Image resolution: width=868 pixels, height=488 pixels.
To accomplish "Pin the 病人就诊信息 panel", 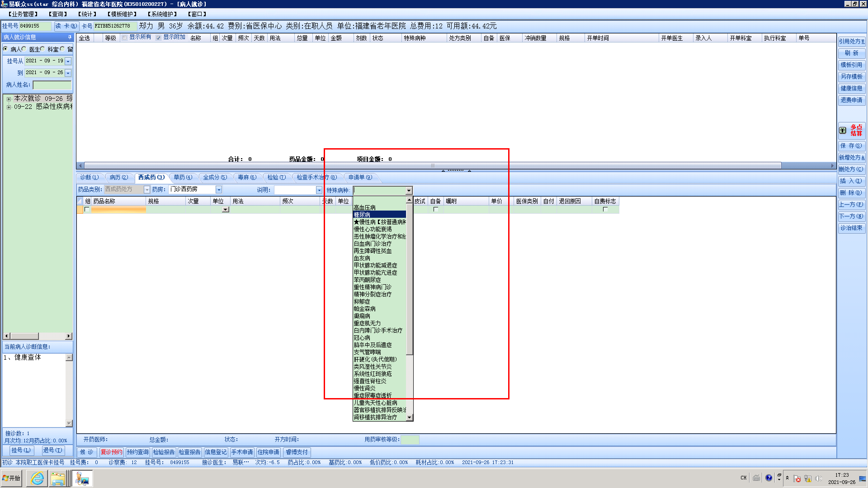I will coord(70,37).
